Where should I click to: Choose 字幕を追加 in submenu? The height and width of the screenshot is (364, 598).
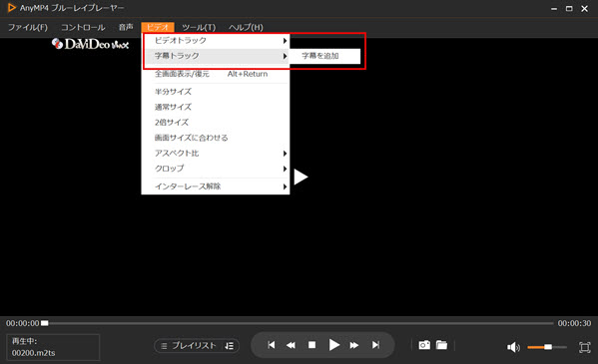coord(324,56)
